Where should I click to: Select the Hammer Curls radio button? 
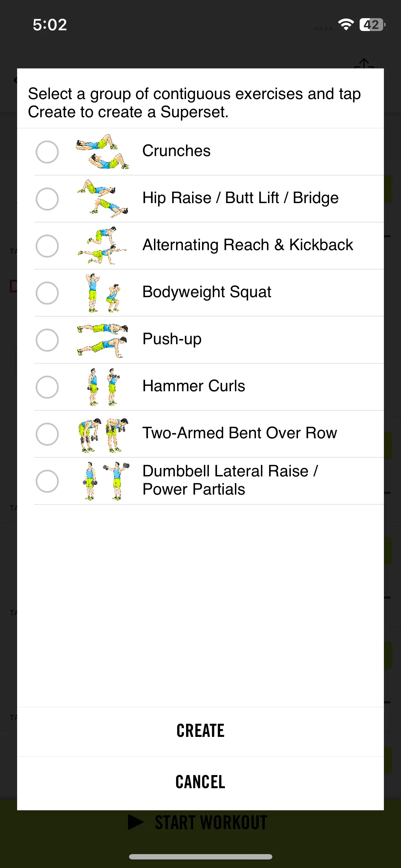[47, 387]
